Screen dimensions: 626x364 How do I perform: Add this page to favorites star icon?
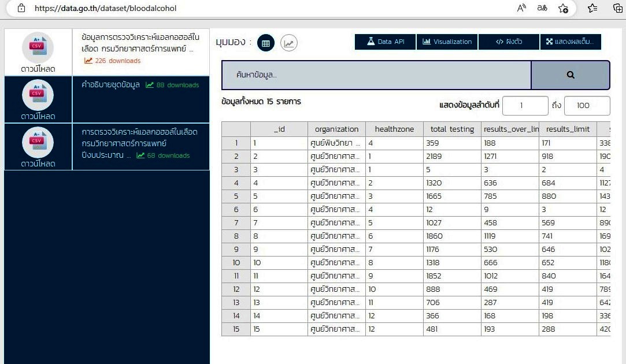click(x=564, y=8)
